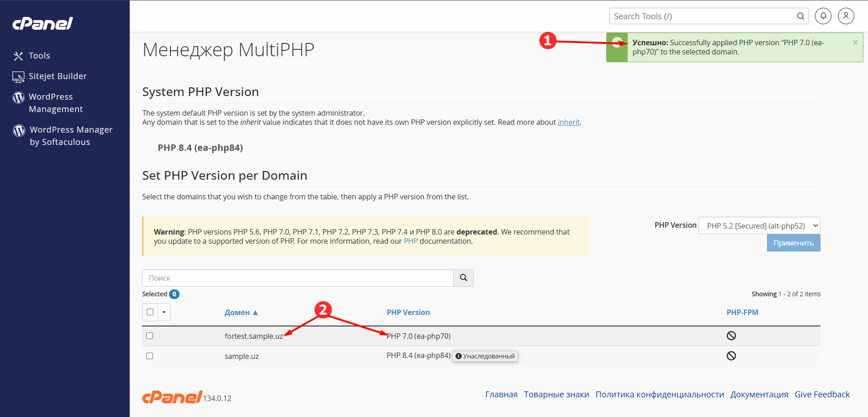
Task: Click the Selected count badge
Action: (174, 294)
